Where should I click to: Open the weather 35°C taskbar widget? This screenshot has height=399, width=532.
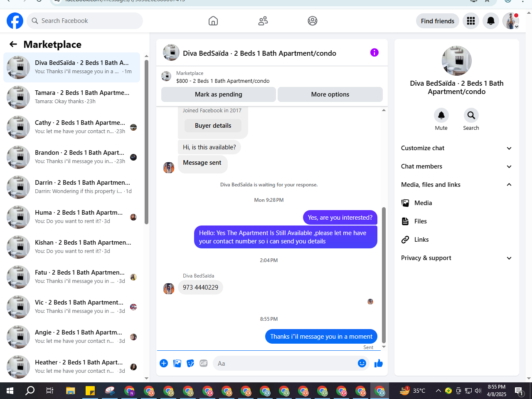click(413, 391)
